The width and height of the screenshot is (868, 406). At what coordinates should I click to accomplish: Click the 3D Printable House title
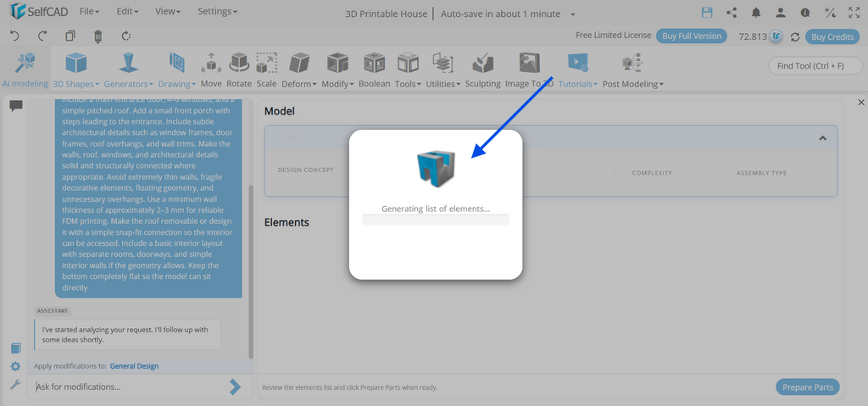tap(387, 14)
